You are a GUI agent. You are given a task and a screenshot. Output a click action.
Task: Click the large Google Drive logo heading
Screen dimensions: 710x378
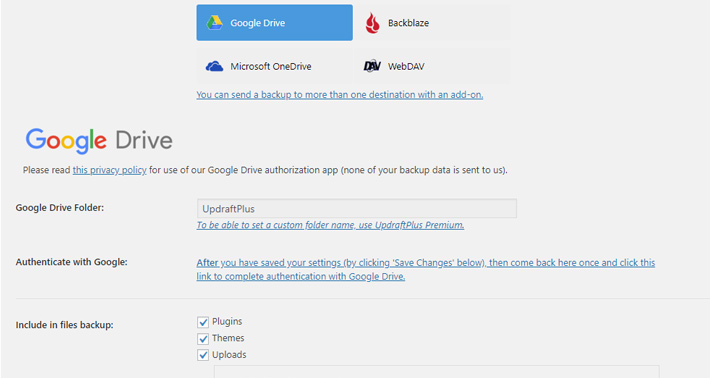click(99, 140)
